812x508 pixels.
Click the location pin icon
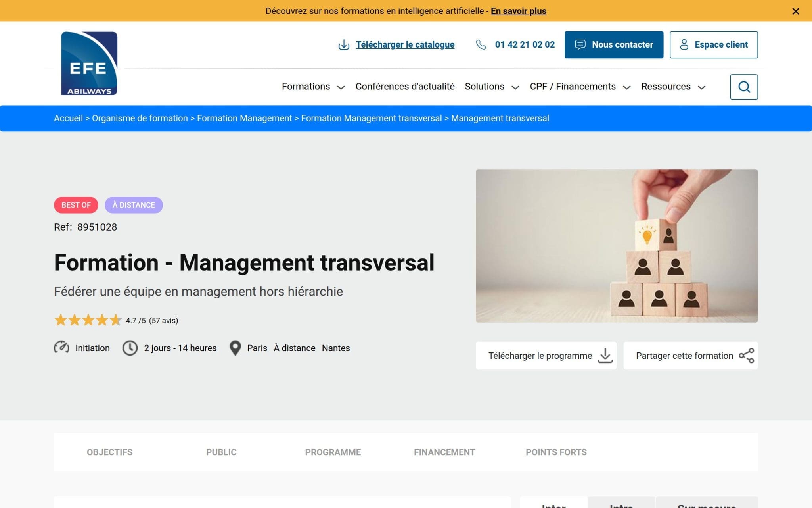235,348
